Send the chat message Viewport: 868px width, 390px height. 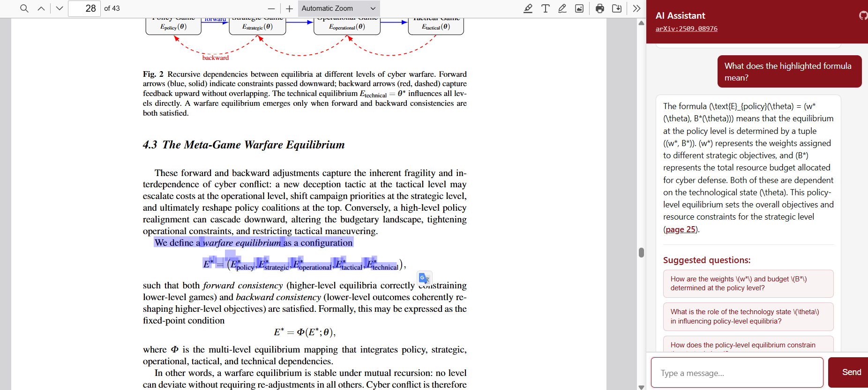tap(849, 372)
